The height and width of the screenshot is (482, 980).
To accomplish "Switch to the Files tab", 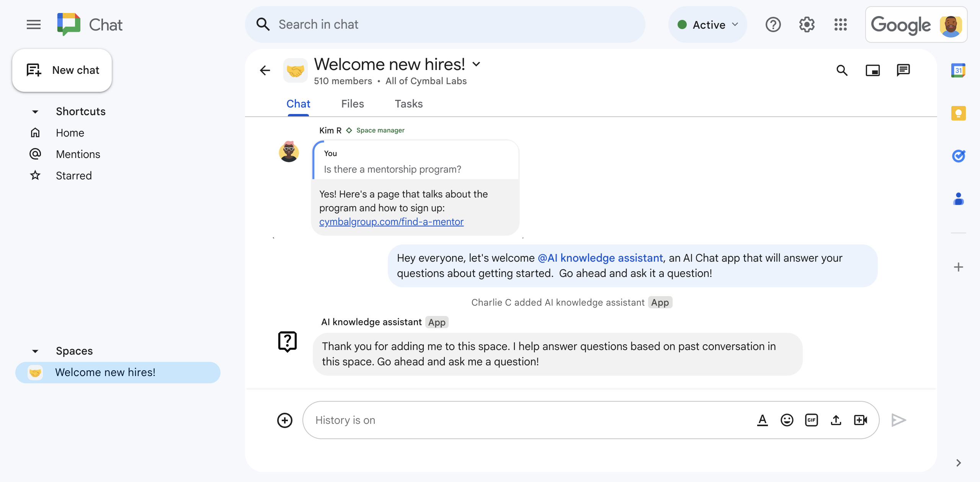I will [x=353, y=104].
